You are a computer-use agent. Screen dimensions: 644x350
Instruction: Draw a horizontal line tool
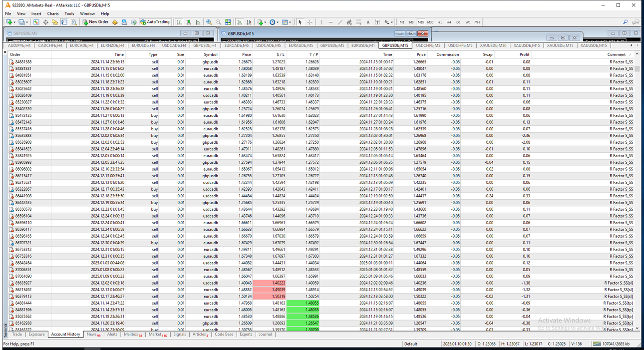click(330, 22)
